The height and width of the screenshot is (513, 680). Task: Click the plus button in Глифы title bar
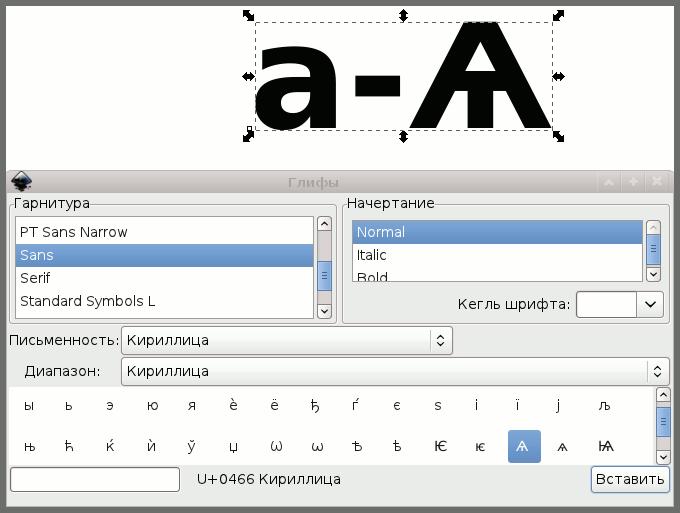coord(633,182)
